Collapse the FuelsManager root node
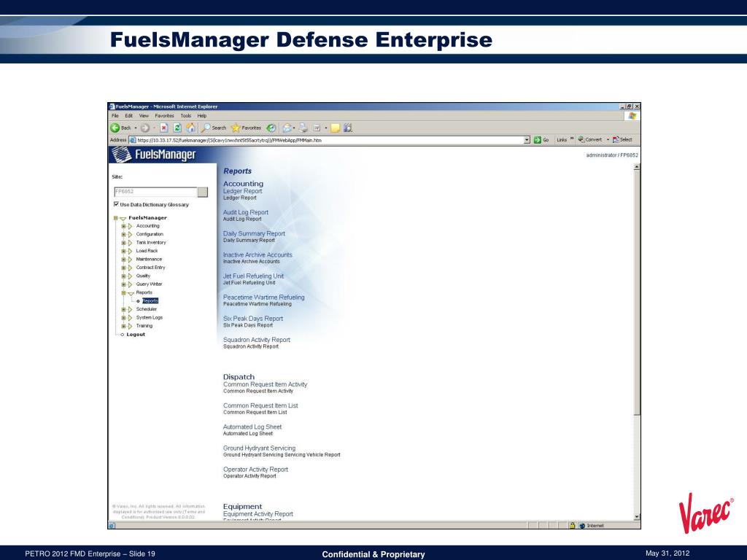 point(115,218)
